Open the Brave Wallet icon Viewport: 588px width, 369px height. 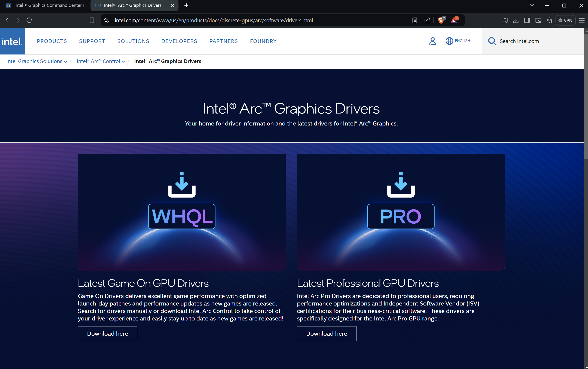[538, 21]
